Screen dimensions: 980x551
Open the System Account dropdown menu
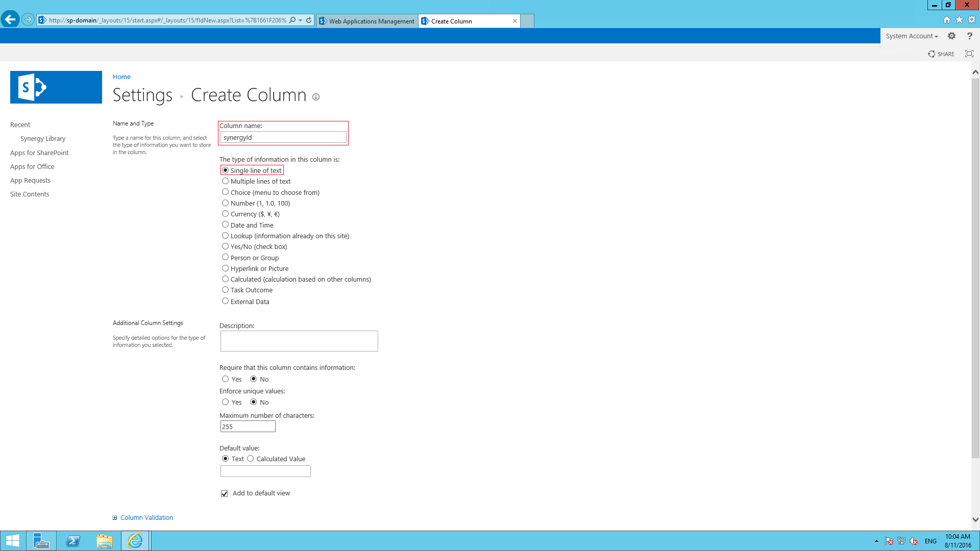(912, 36)
